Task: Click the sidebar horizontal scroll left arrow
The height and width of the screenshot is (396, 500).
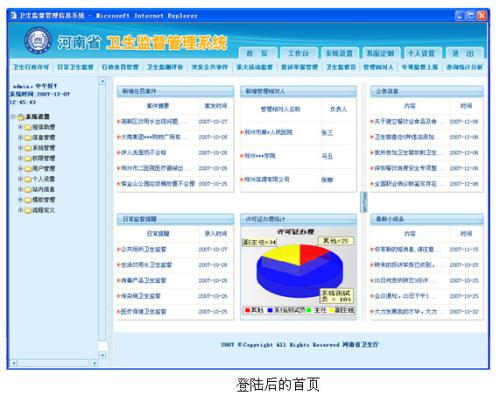Action: click(x=14, y=363)
